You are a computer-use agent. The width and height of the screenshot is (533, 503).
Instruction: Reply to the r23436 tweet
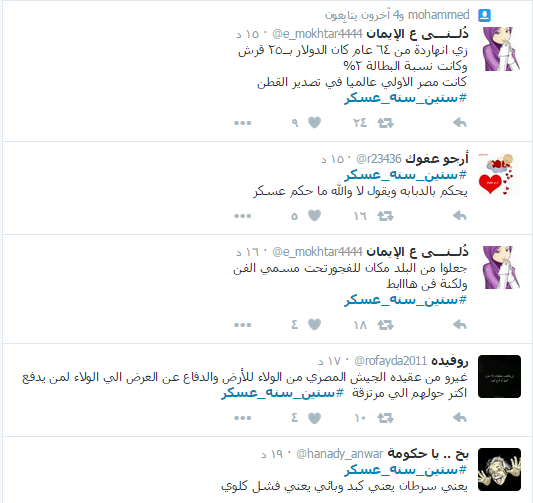[460, 215]
